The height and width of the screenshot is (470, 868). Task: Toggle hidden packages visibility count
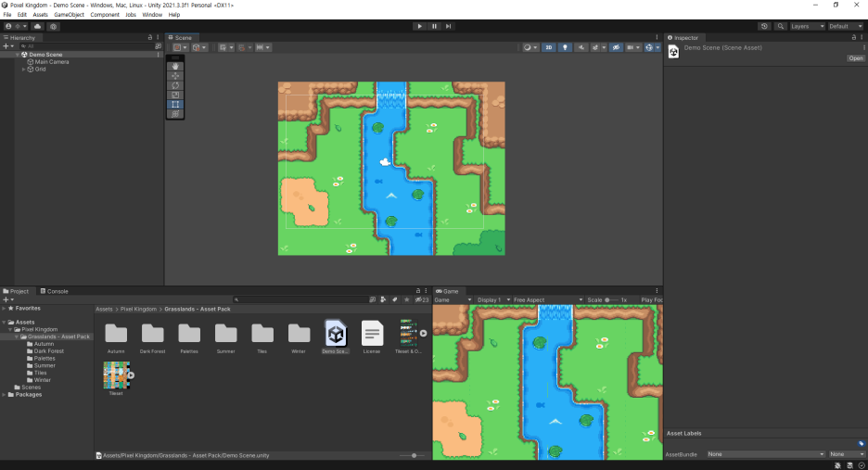coord(422,299)
